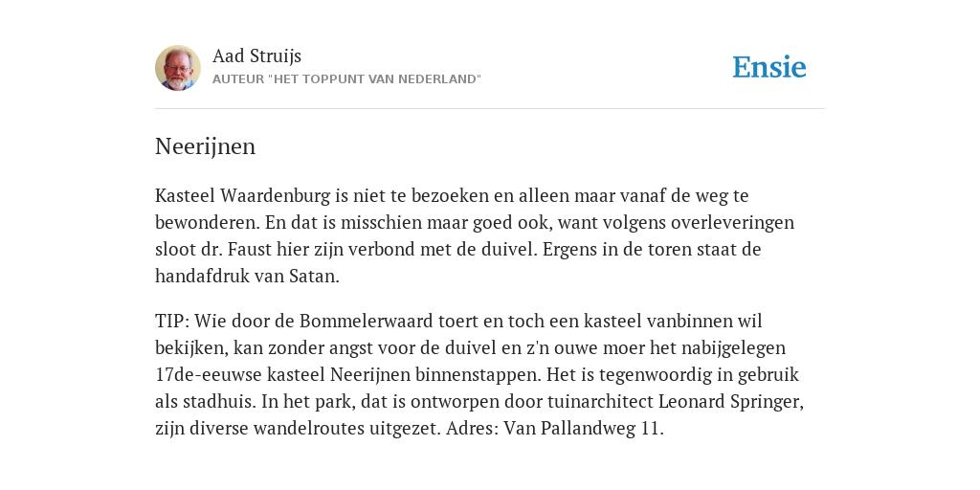Click the subtitle 'Auteur Het Toppunt van Nederland'

click(346, 79)
